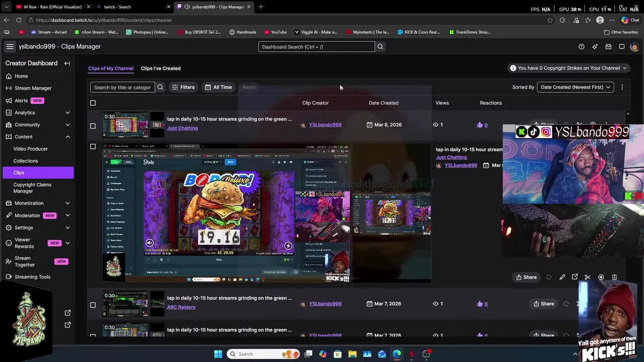
Task: Click thumbs-up reaction on Mar 8 clip
Action: click(x=479, y=125)
